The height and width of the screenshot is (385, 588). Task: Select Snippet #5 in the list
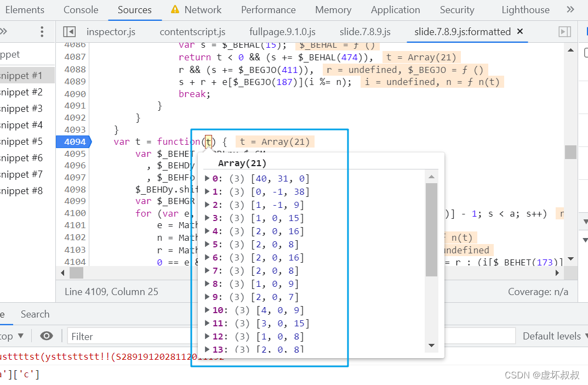[x=27, y=141]
